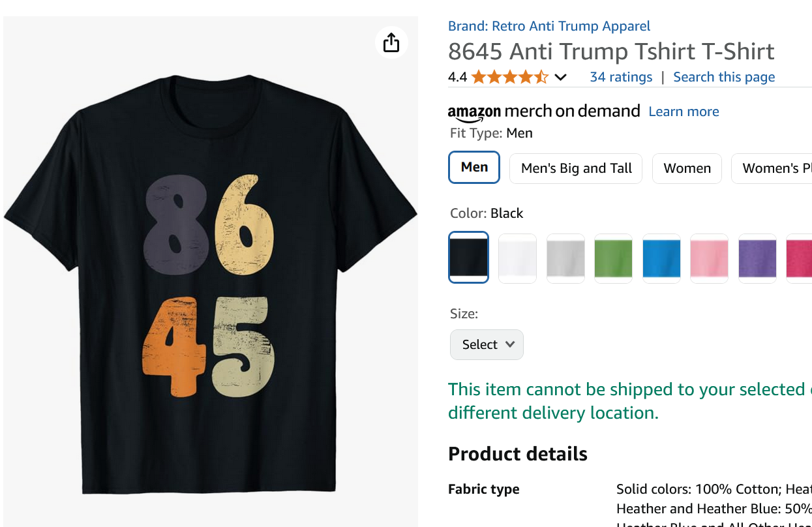Screen dimensions: 812x527
Task: Select the Men fit type
Action: point(474,168)
